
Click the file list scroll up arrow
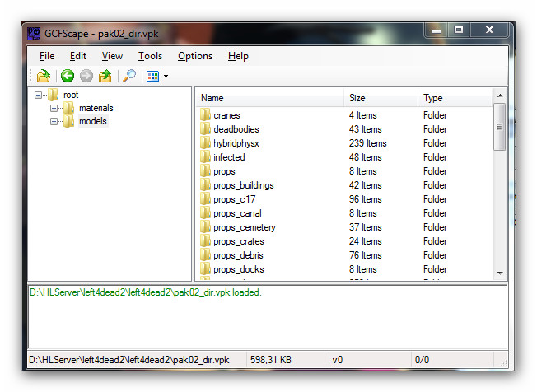(500, 96)
